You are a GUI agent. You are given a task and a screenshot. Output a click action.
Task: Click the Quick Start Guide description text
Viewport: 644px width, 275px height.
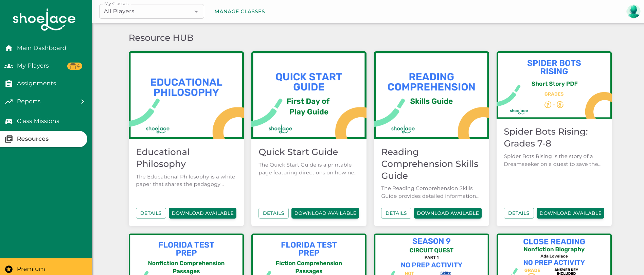point(308,169)
